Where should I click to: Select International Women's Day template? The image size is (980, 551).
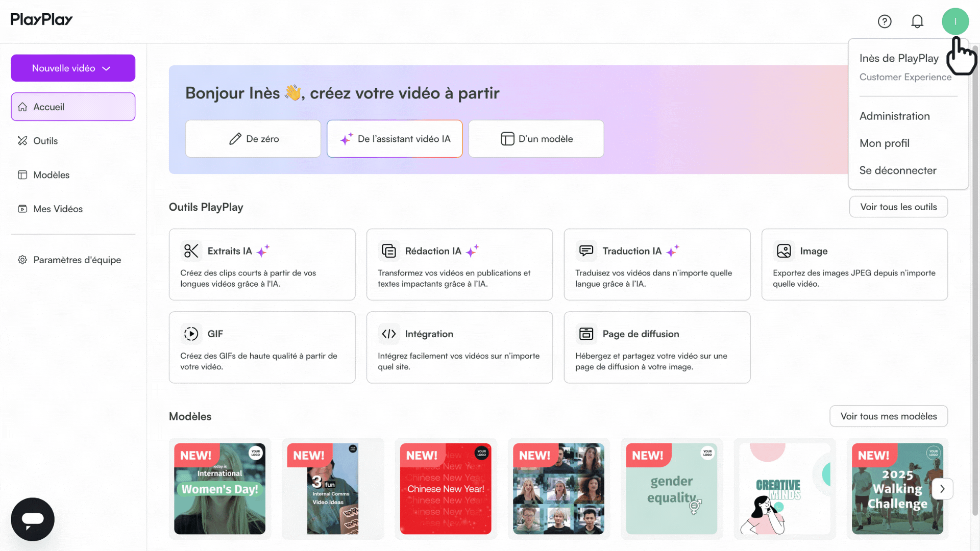[219, 489]
